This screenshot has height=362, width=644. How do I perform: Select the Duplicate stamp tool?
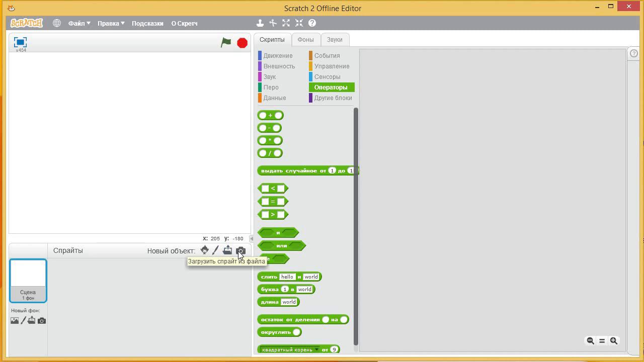click(x=260, y=23)
